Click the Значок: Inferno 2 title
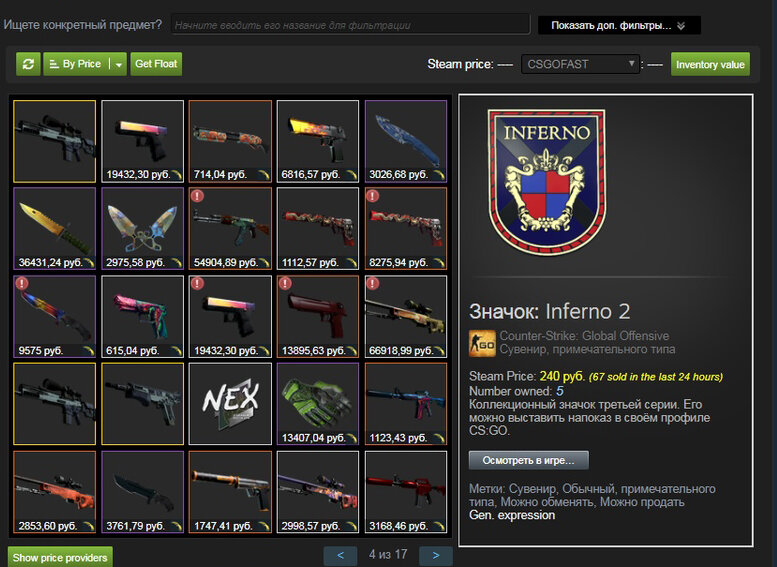 550,312
